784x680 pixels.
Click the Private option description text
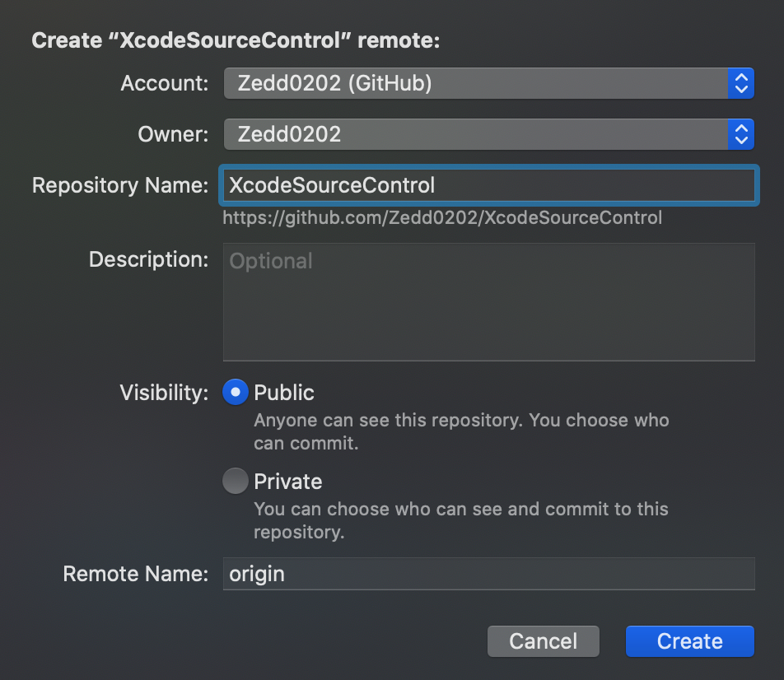click(461, 520)
